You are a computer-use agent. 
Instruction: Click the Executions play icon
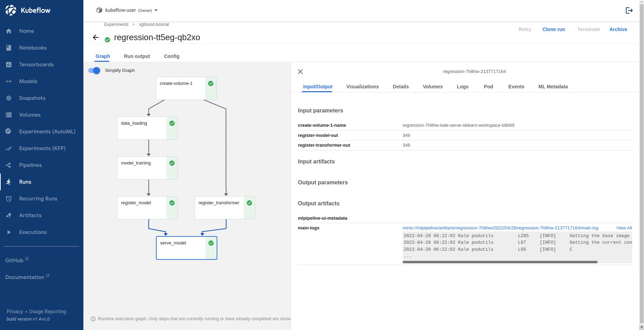9,232
